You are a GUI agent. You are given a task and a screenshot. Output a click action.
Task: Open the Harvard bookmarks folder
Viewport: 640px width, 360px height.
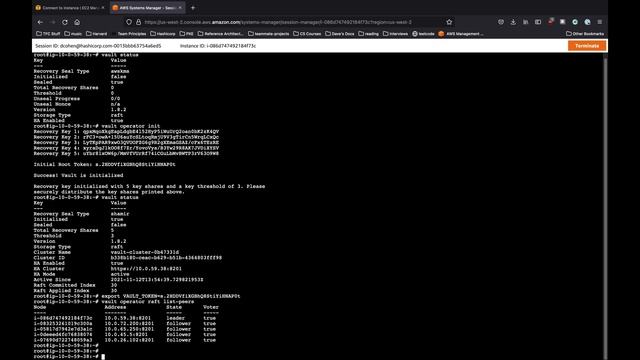click(97, 34)
